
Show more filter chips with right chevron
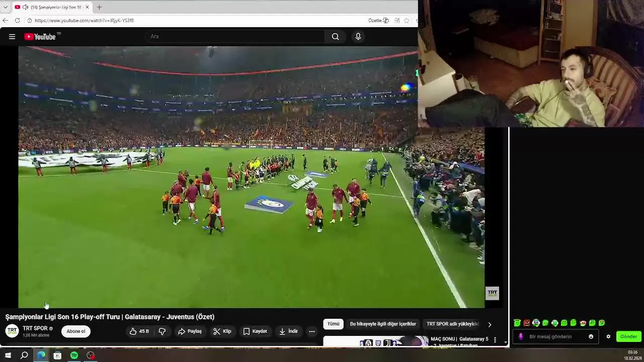coord(490,324)
